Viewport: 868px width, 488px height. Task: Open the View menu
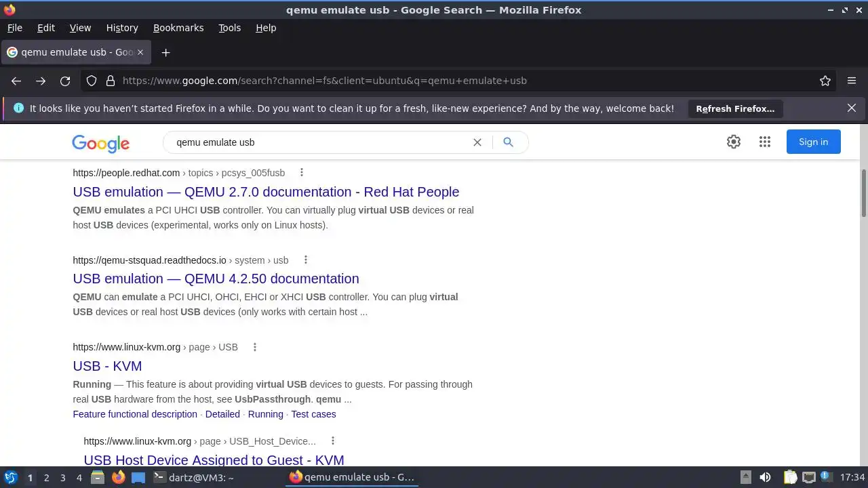click(x=80, y=28)
